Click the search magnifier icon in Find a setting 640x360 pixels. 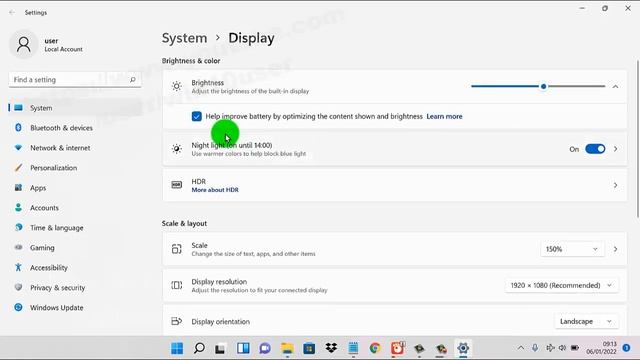(x=133, y=80)
